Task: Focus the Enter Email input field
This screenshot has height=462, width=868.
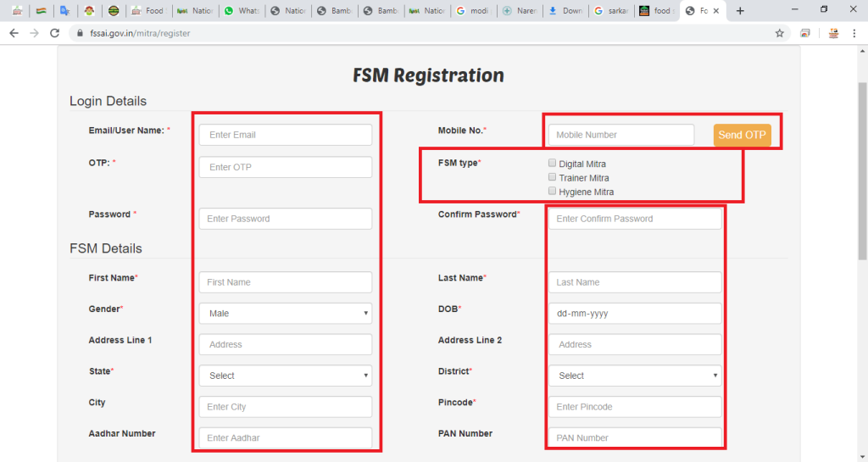Action: point(286,135)
